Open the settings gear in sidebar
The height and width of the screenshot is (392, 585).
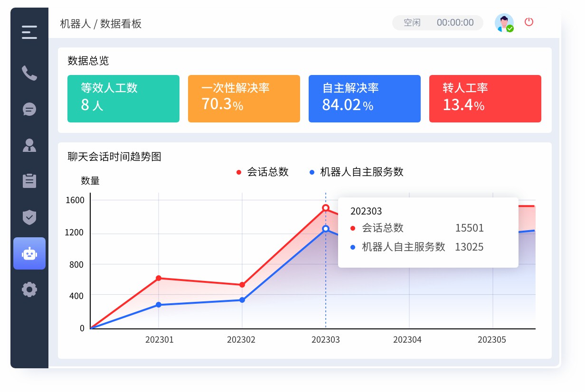[x=29, y=289]
